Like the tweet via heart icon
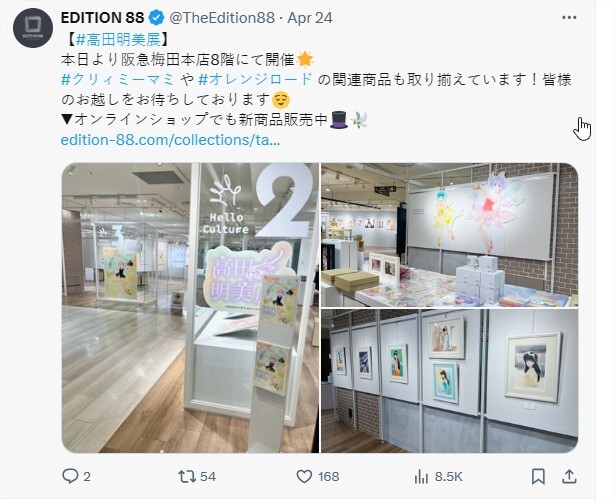616x503 pixels. point(304,476)
